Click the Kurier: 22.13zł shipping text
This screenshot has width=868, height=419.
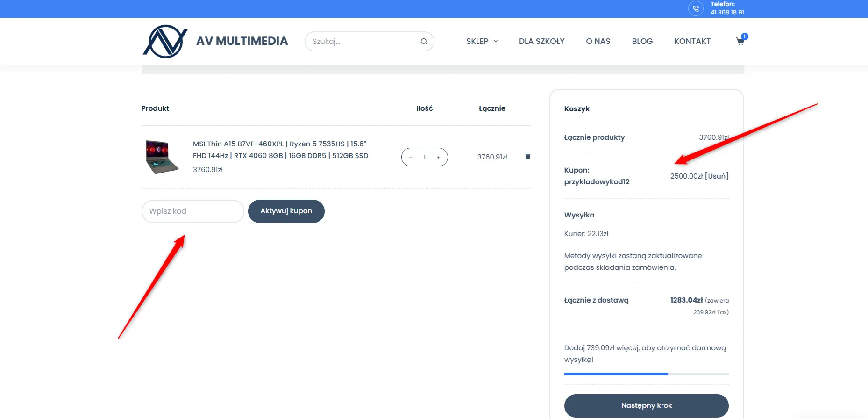point(586,234)
